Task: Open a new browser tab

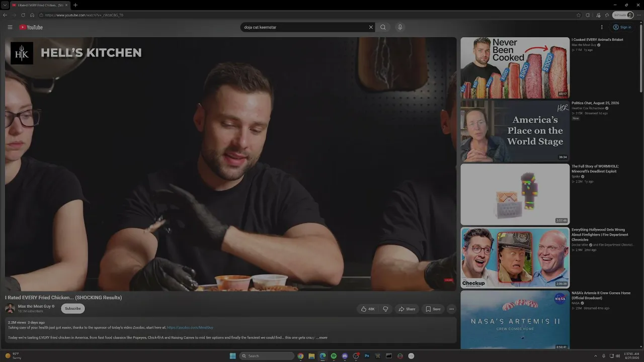Action: pos(75,5)
